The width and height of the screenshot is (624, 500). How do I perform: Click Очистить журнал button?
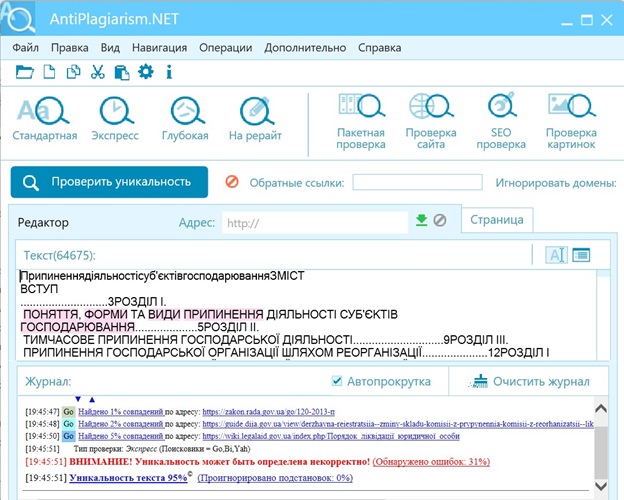[529, 381]
